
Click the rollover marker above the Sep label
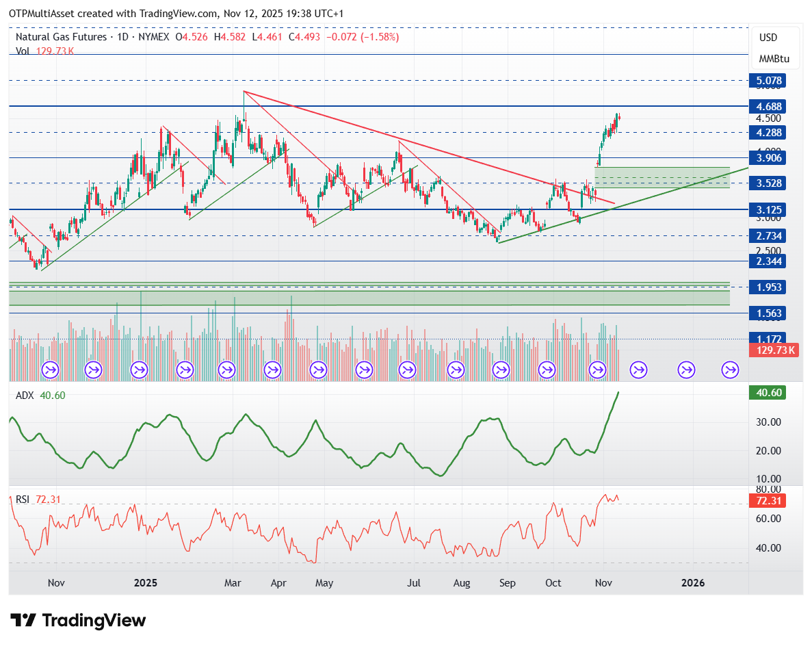pos(501,370)
